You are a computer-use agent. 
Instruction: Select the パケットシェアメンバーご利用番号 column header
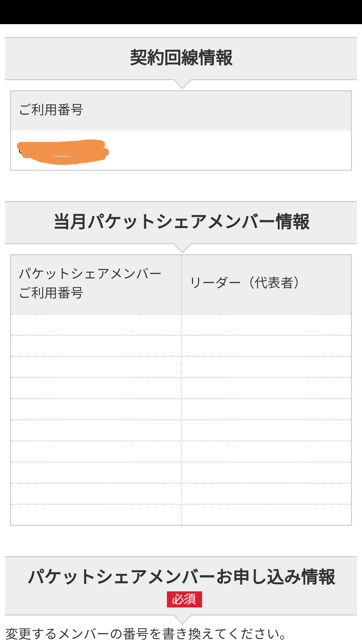(x=96, y=284)
